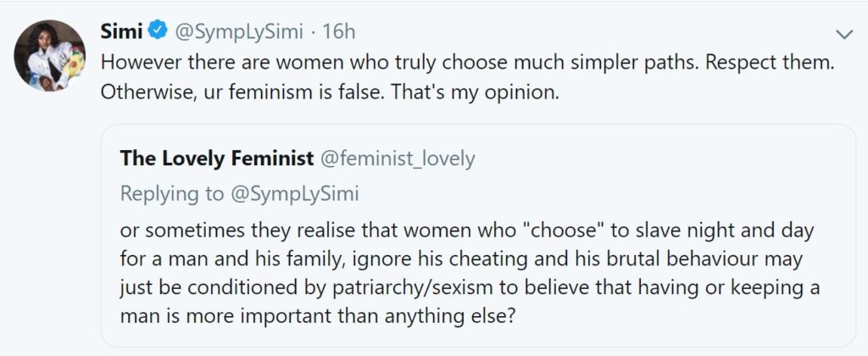Image resolution: width=868 pixels, height=356 pixels.
Task: Click the 'Replying to' label text
Action: [172, 194]
